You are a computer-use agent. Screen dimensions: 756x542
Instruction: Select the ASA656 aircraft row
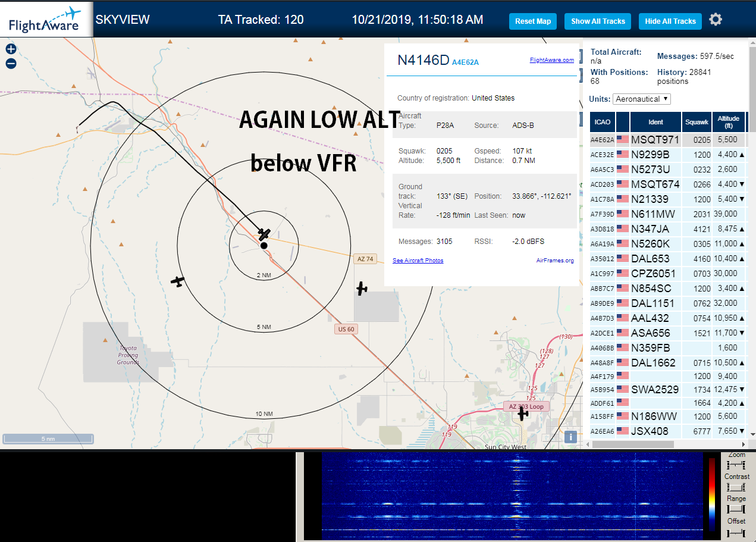point(667,333)
